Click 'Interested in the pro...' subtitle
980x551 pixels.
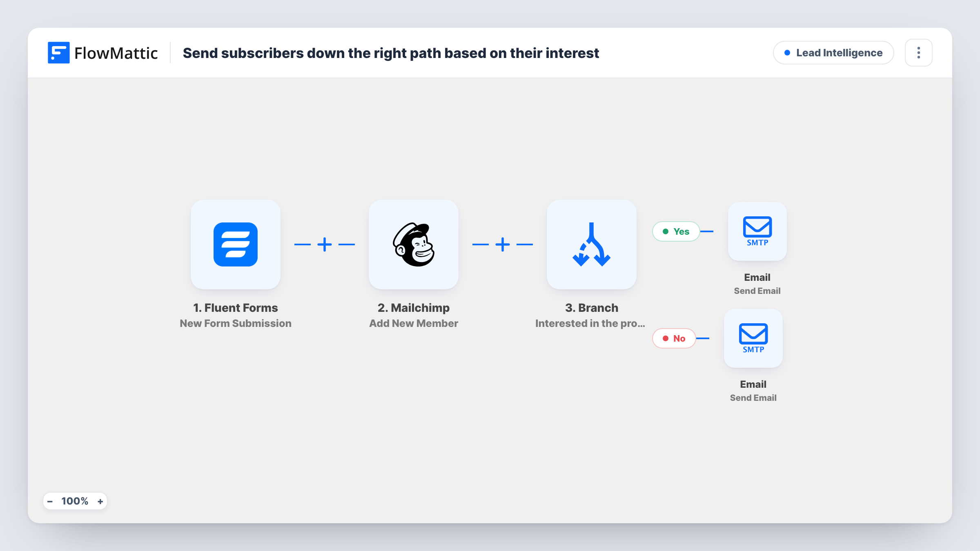tap(590, 323)
